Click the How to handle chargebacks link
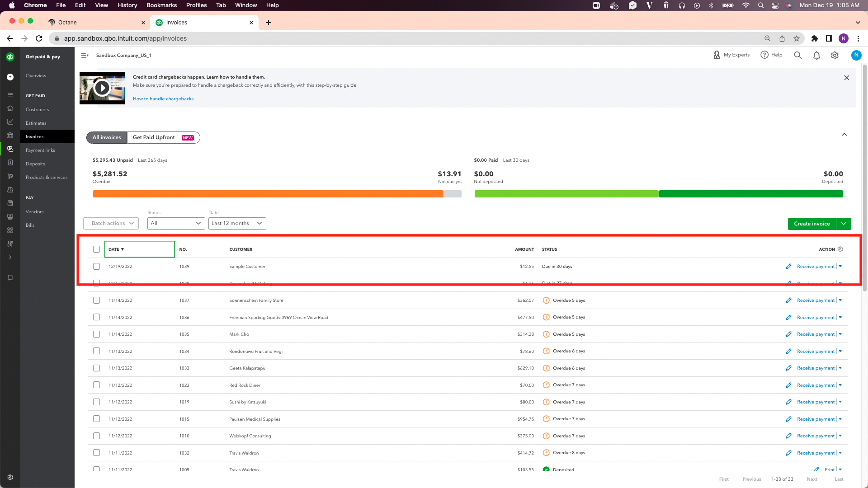The image size is (868, 488). pos(163,99)
